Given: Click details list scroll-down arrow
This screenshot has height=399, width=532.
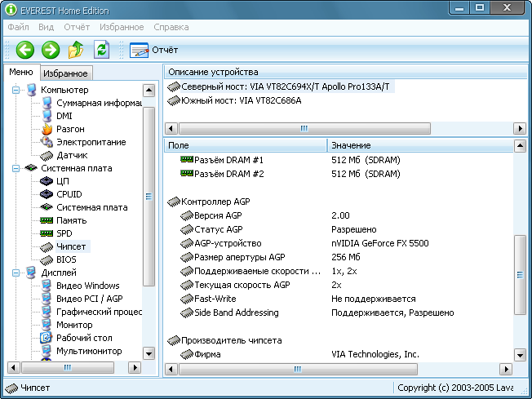Looking at the screenshot, I should [520, 355].
